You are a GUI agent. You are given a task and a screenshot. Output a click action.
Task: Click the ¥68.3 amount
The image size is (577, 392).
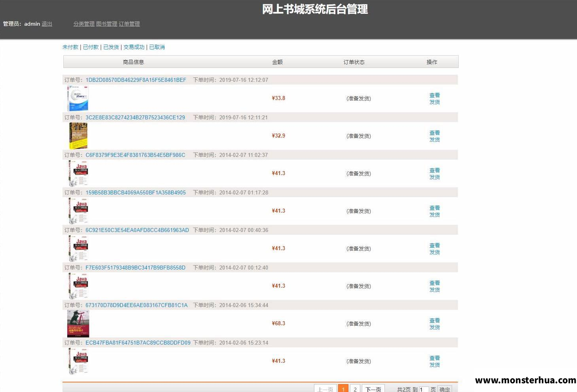[278, 323]
